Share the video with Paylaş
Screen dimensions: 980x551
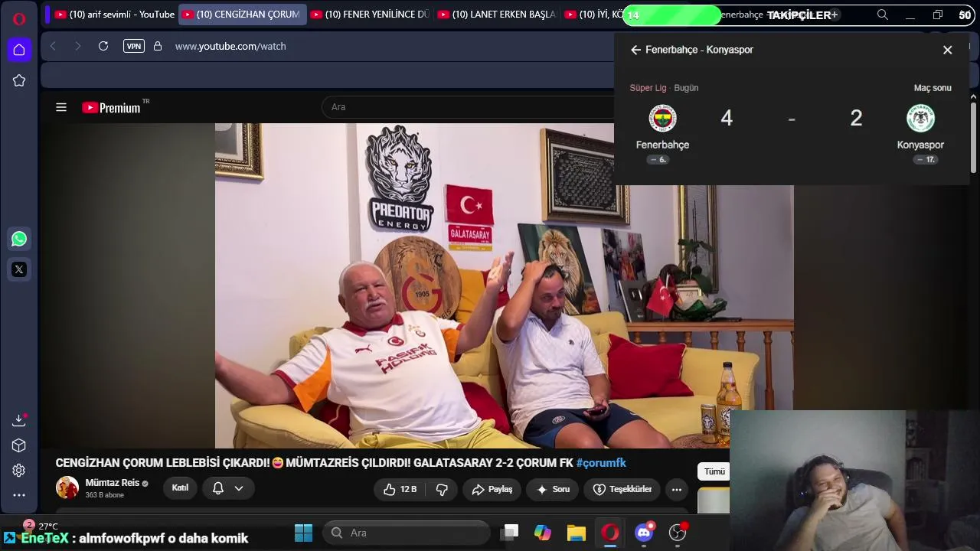492,489
